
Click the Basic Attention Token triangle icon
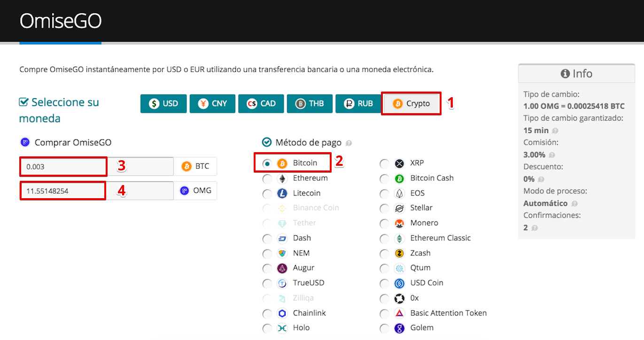tap(400, 313)
